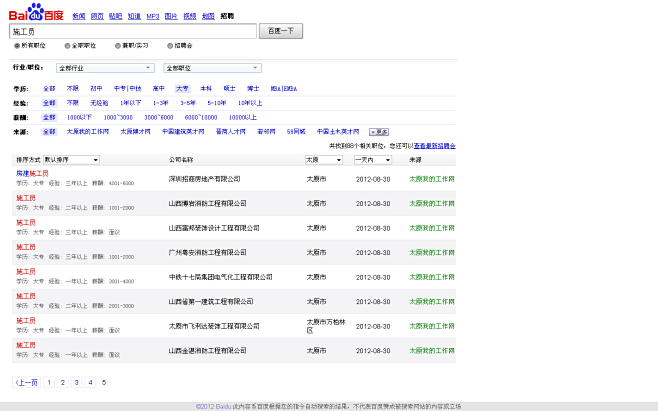Viewport: 658px width, 411px height.
Task: Click the search box containing 施工员
Action: [x=133, y=31]
